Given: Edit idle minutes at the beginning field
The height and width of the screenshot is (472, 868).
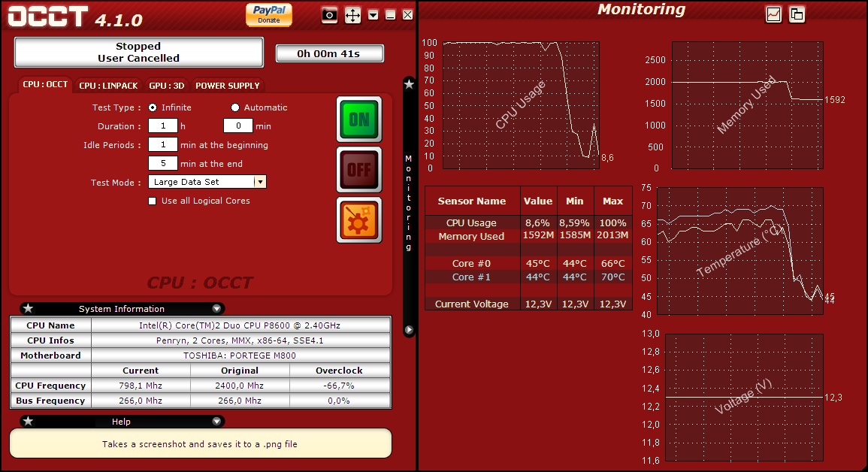Looking at the screenshot, I should [x=163, y=145].
